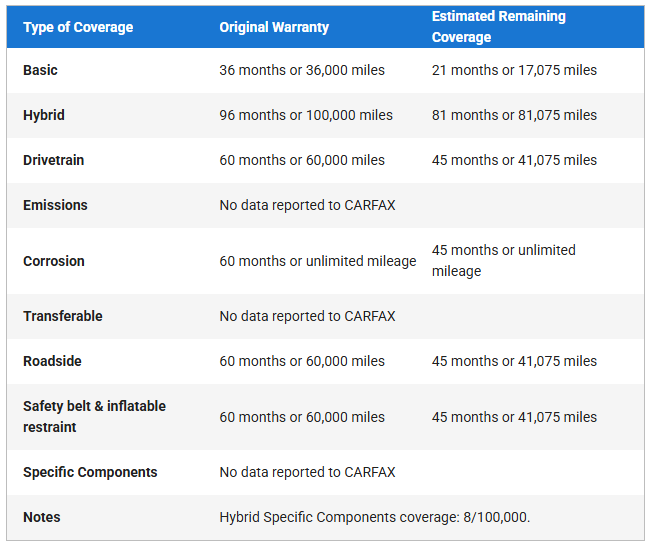The image size is (653, 549).
Task: Click the Original Warranty column header
Action: 274,27
